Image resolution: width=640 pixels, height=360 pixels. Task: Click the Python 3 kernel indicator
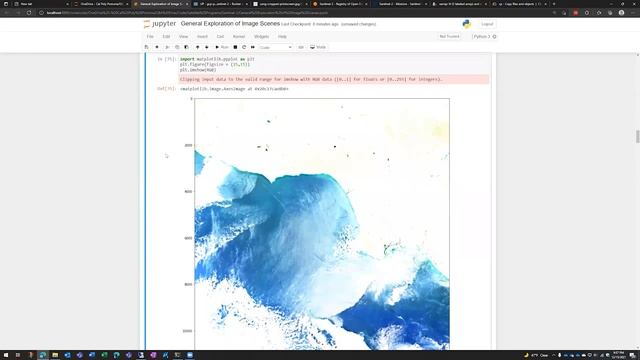[x=484, y=37]
